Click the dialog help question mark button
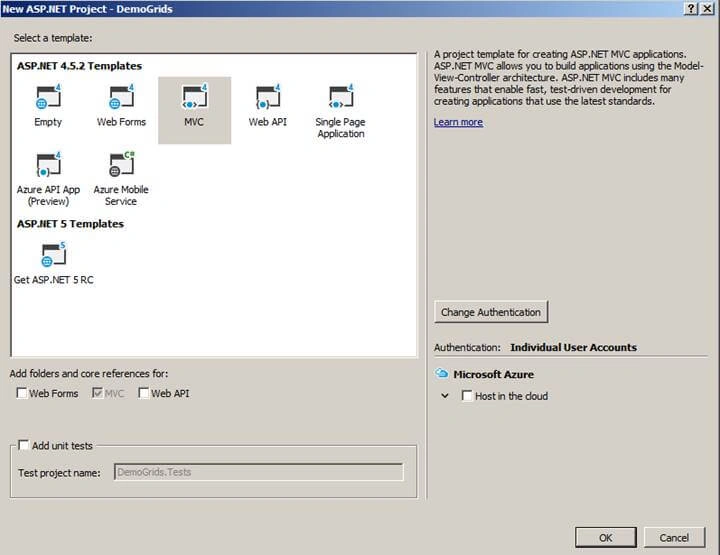Viewport: 720px width, 555px height. [x=691, y=9]
